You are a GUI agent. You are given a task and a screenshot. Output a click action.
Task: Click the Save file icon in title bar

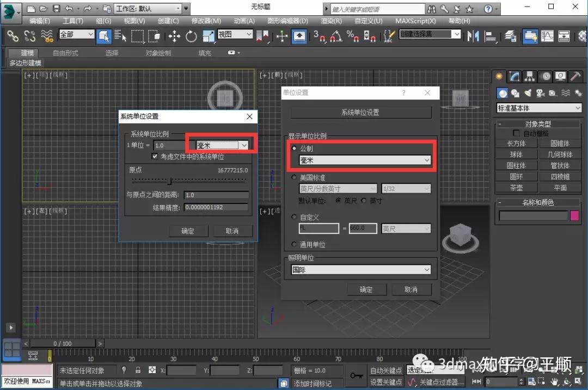(x=56, y=8)
